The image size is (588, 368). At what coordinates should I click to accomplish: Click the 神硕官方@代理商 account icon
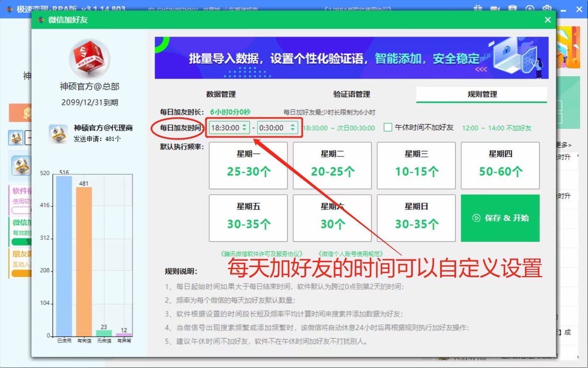tap(58, 133)
